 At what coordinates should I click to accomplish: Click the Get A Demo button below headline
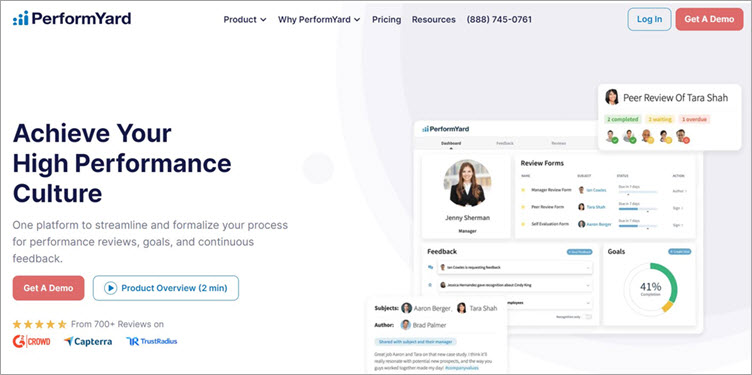48,288
